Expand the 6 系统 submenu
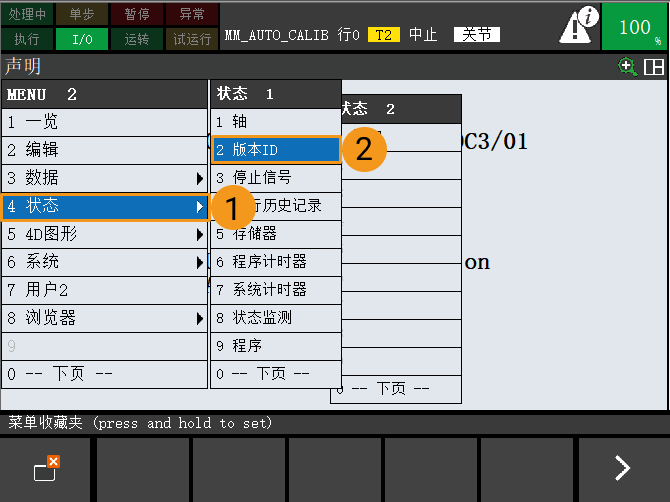Viewport: 670px width, 502px height. pyautogui.click(x=104, y=262)
